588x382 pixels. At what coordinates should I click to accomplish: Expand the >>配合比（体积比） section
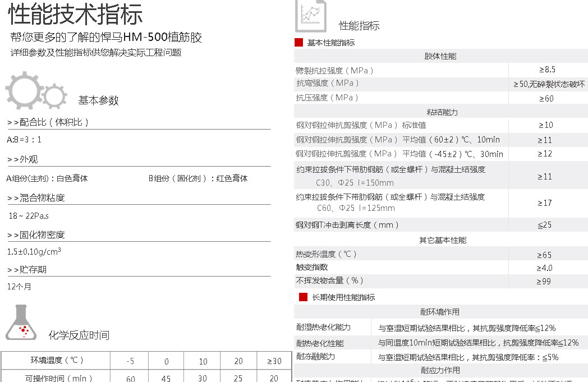tap(48, 122)
